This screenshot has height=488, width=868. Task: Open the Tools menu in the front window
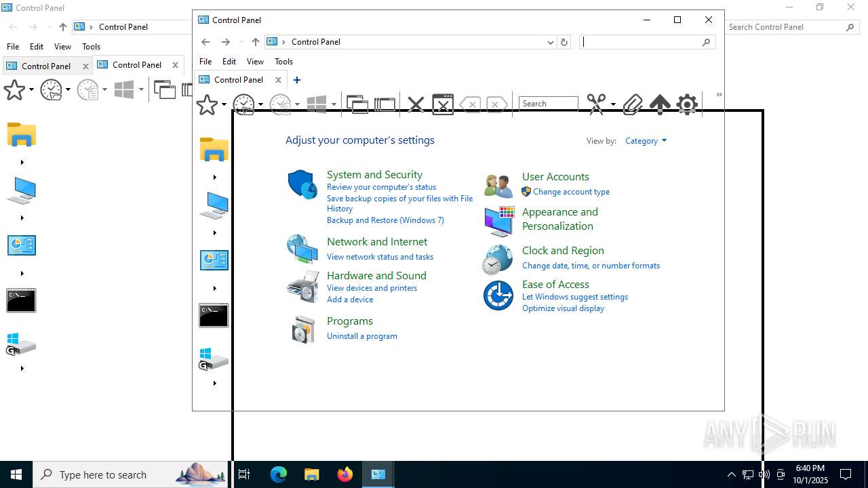coord(284,62)
